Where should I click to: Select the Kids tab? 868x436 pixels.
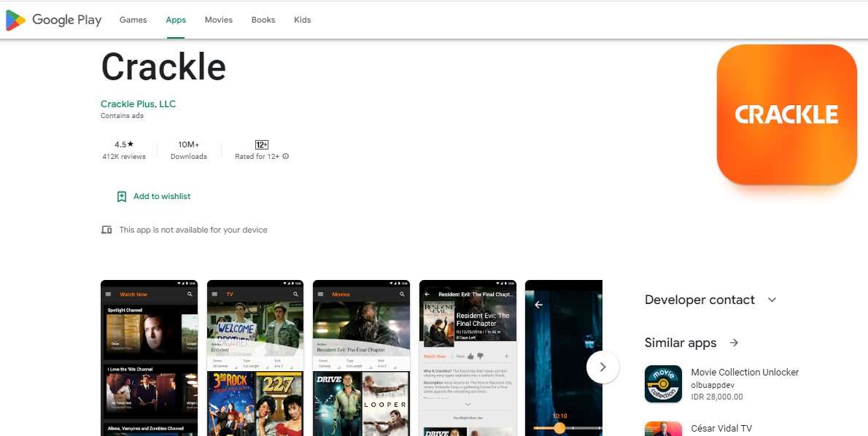coord(302,20)
